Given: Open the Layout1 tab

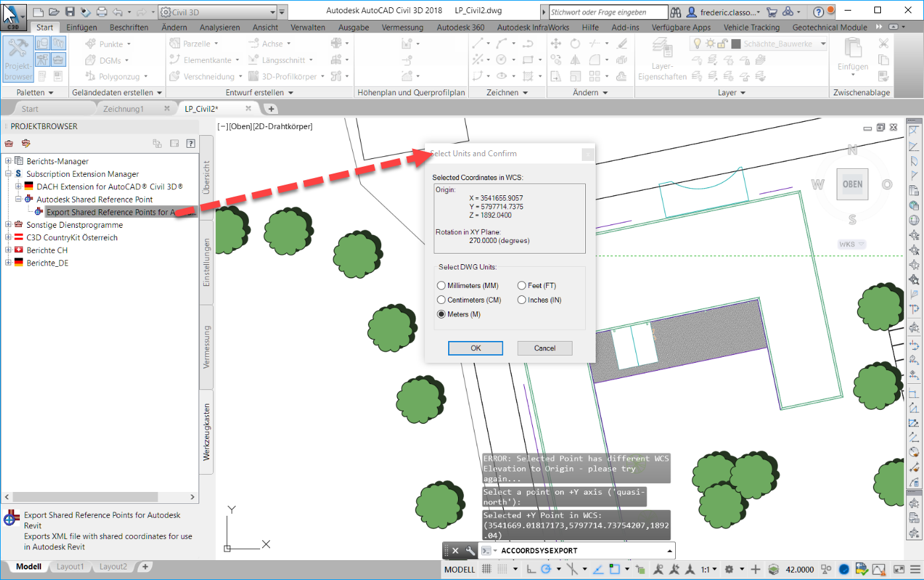Looking at the screenshot, I should point(69,567).
